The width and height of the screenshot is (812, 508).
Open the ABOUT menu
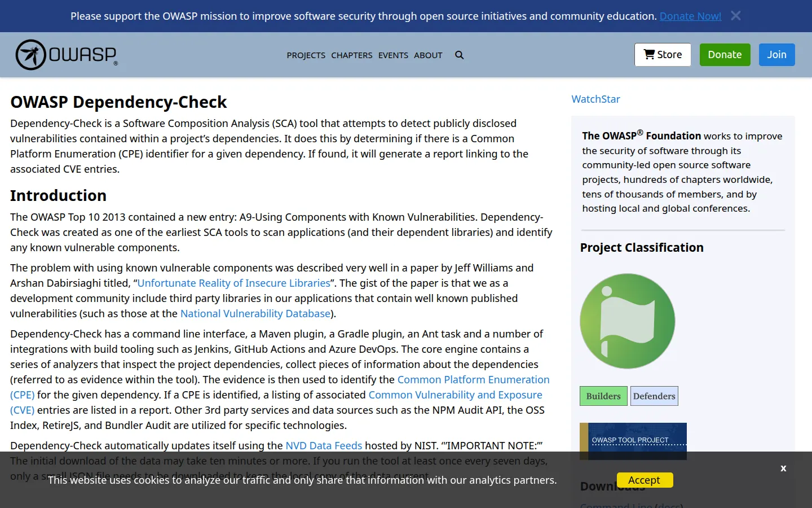point(428,55)
